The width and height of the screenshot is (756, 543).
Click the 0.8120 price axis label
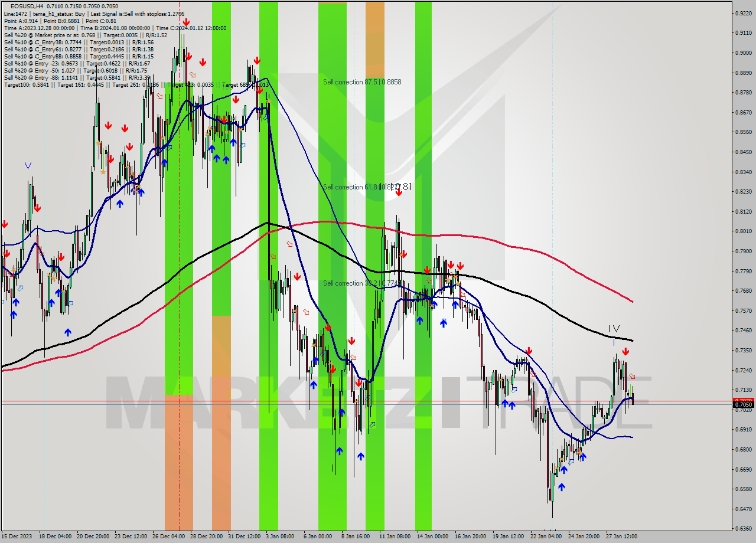(742, 211)
